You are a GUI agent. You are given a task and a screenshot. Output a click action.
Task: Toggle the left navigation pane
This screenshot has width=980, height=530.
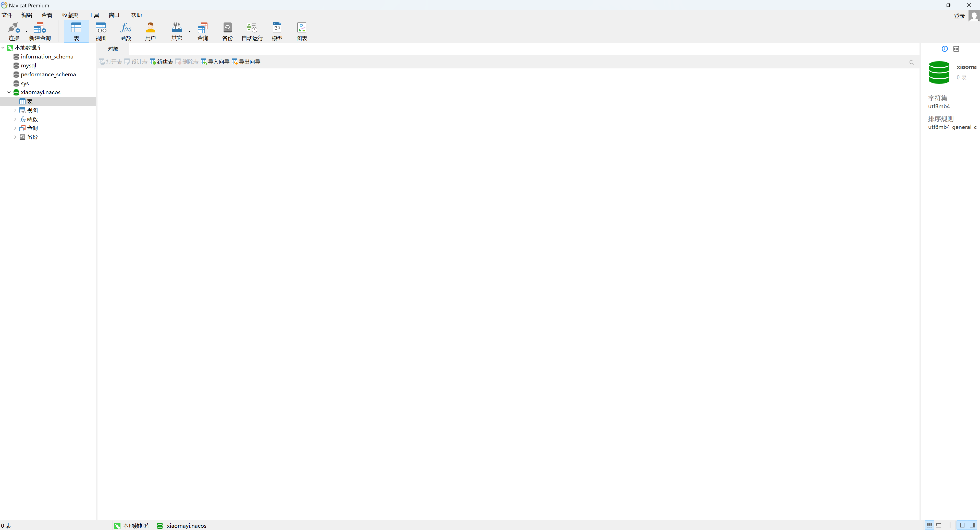[962, 525]
